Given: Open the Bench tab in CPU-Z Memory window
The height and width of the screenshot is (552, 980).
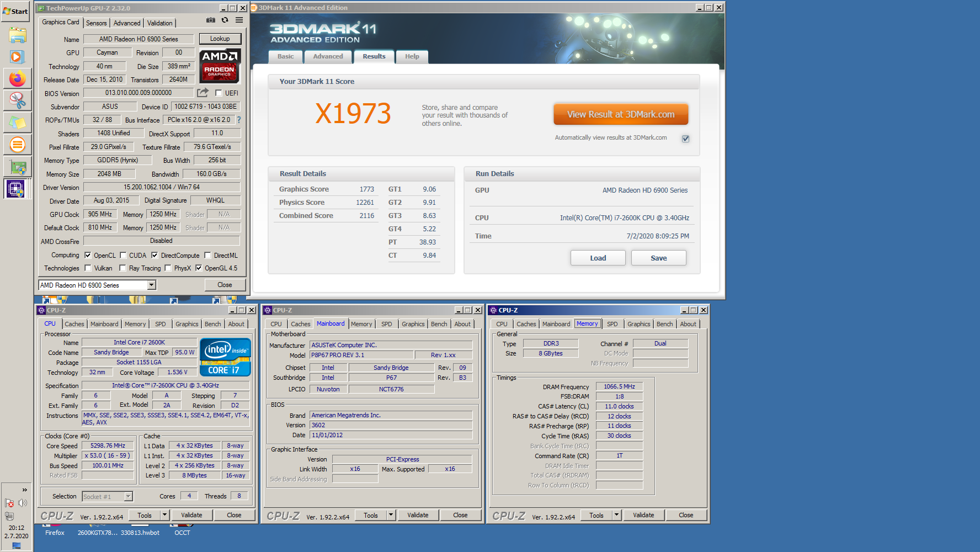Looking at the screenshot, I should pos(664,324).
